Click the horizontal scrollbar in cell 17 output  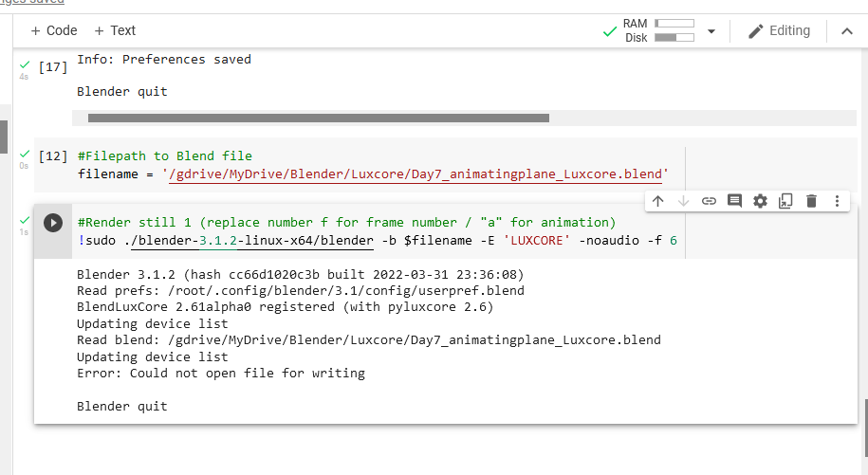point(319,119)
